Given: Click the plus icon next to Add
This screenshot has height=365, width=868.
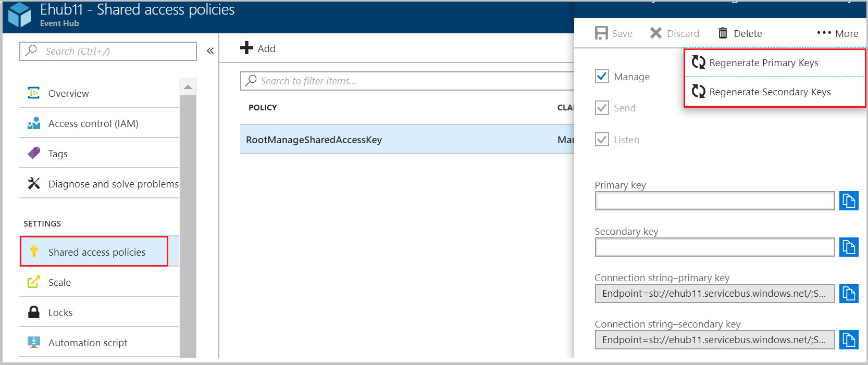Looking at the screenshot, I should pos(246,48).
